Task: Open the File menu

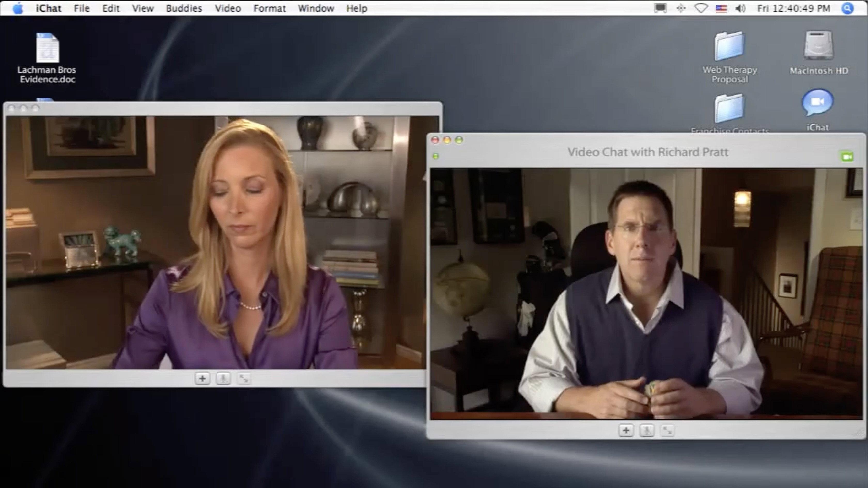Action: tap(82, 8)
